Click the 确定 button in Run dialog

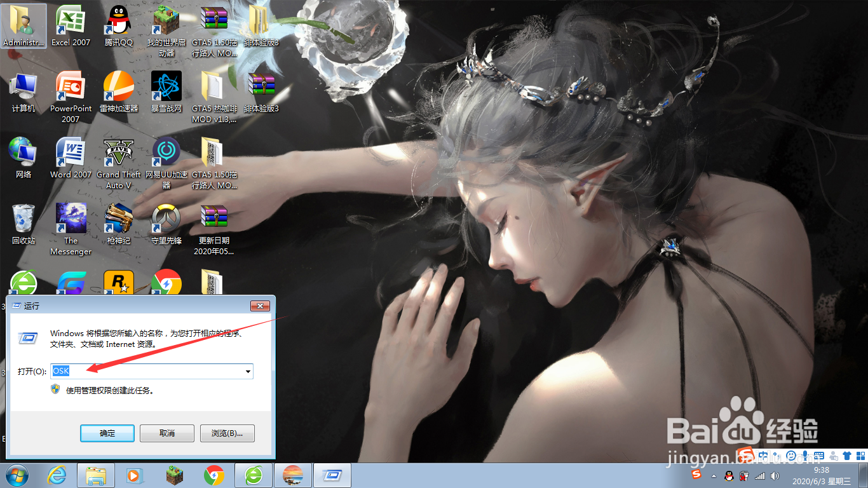107,433
